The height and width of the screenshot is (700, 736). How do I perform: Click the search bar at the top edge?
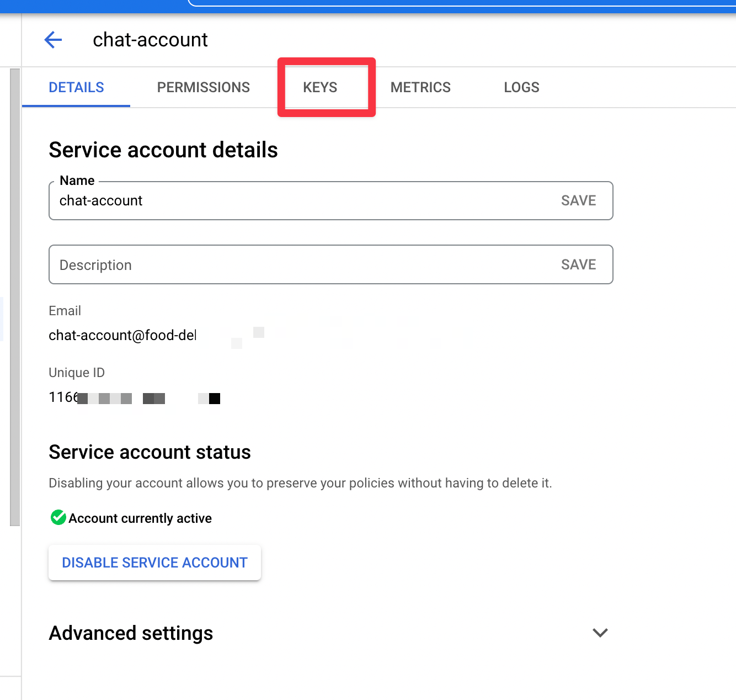coord(461,3)
